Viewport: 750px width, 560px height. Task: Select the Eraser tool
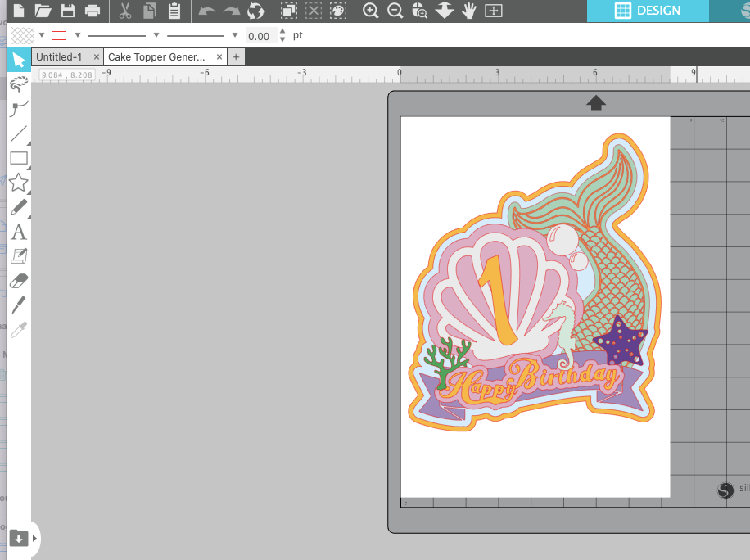(19, 281)
